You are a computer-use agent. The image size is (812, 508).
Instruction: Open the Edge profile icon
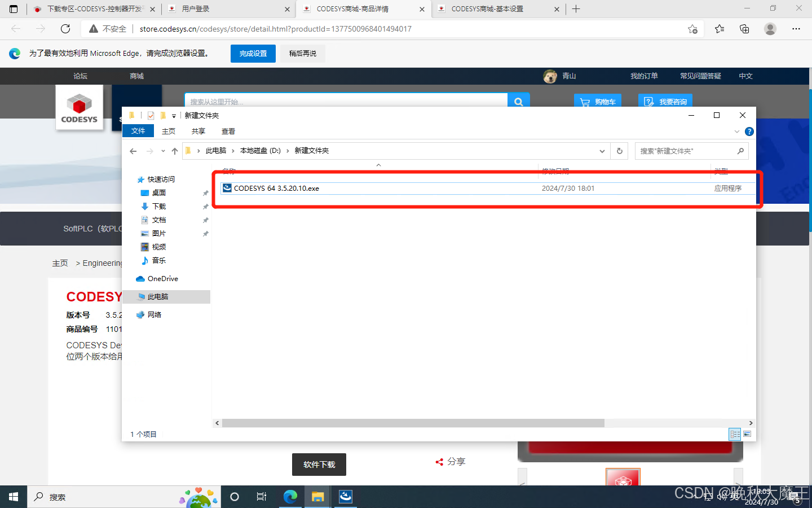pyautogui.click(x=770, y=29)
